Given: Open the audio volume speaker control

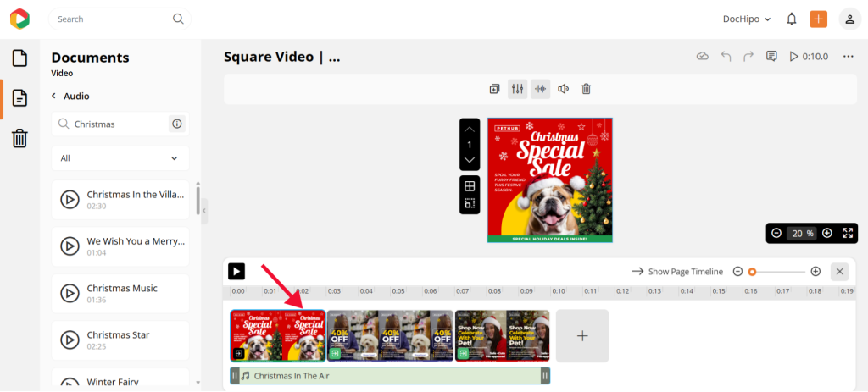Looking at the screenshot, I should (563, 89).
